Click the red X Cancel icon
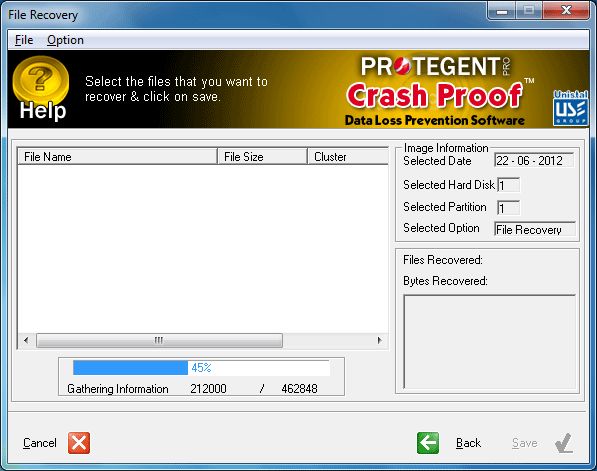Viewport: 597px width, 471px height. click(x=79, y=443)
